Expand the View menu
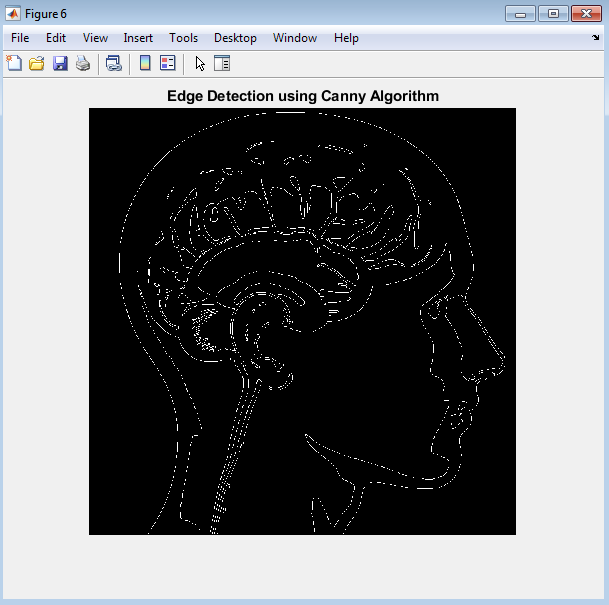 95,38
